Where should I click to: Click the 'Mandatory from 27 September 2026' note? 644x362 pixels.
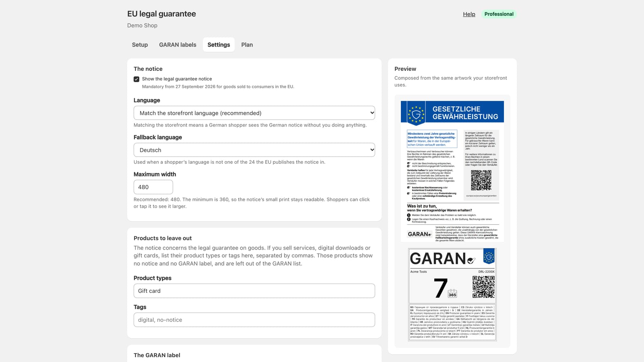[218, 86]
